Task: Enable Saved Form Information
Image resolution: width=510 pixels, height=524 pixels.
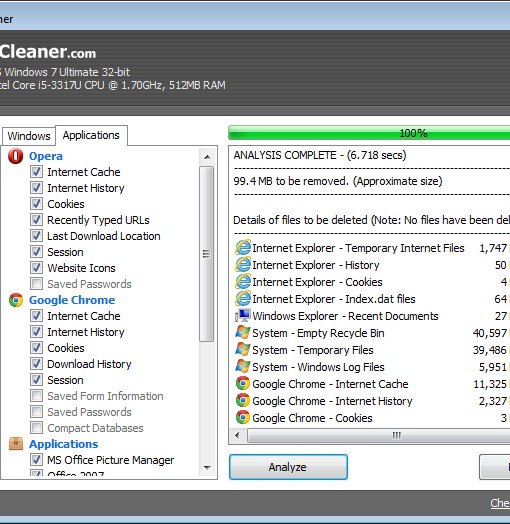Action: click(36, 396)
